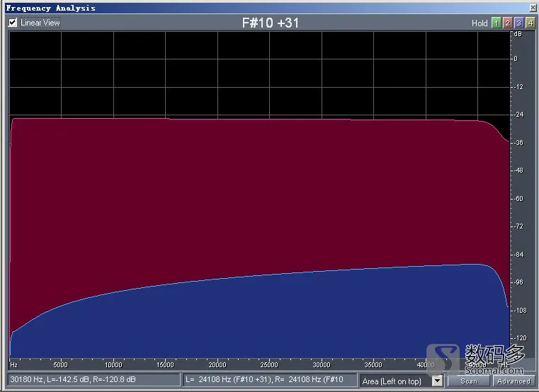Click the 15000 Hz axis label
The height and width of the screenshot is (392, 539).
(x=165, y=365)
